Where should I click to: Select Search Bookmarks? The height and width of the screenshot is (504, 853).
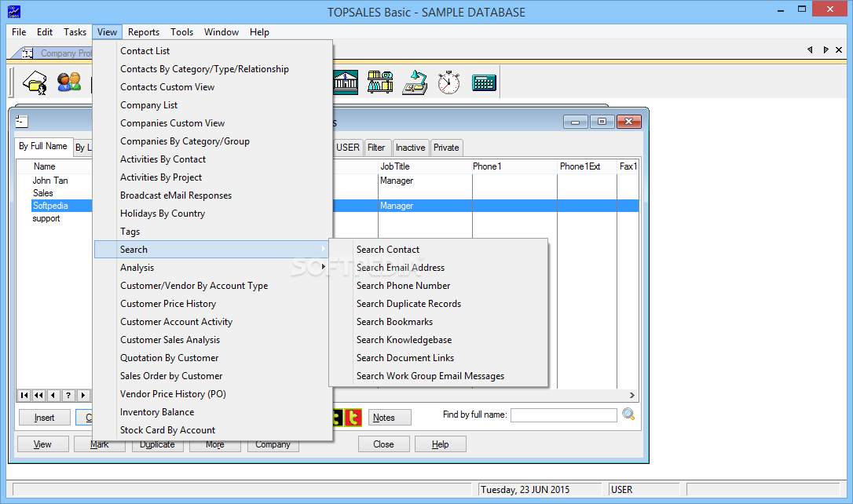(x=438, y=322)
